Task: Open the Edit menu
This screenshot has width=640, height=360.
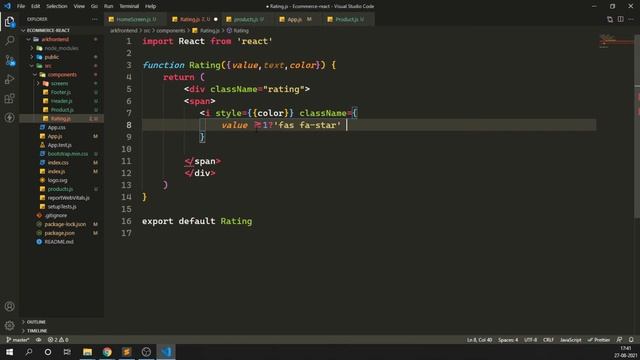Action: coord(36,6)
